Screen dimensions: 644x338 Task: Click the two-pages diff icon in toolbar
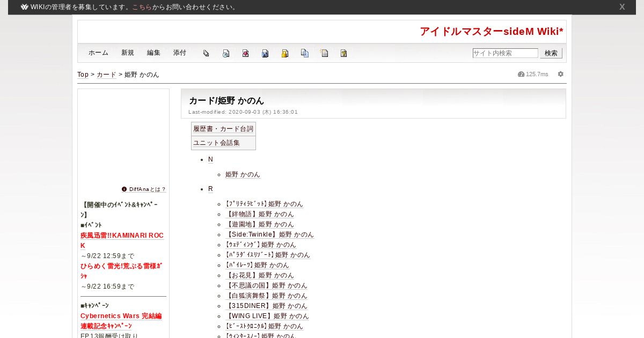(206, 53)
